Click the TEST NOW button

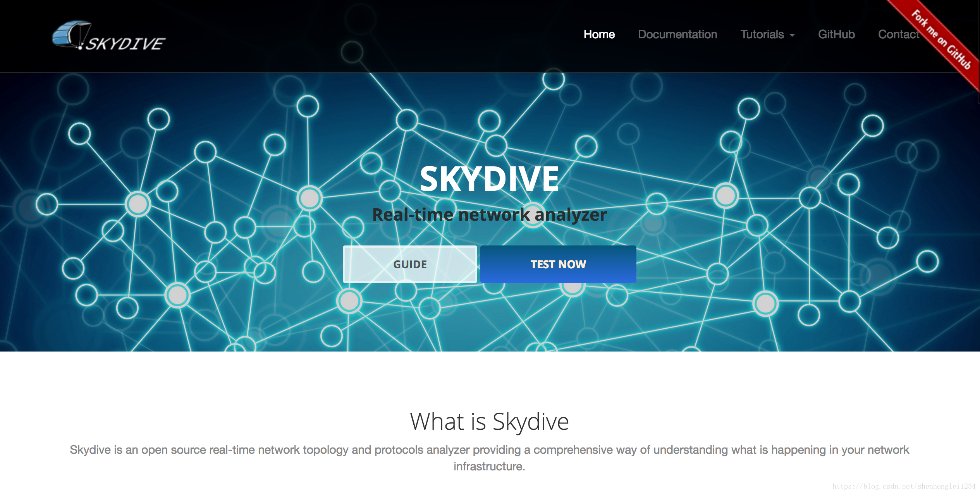(x=559, y=263)
